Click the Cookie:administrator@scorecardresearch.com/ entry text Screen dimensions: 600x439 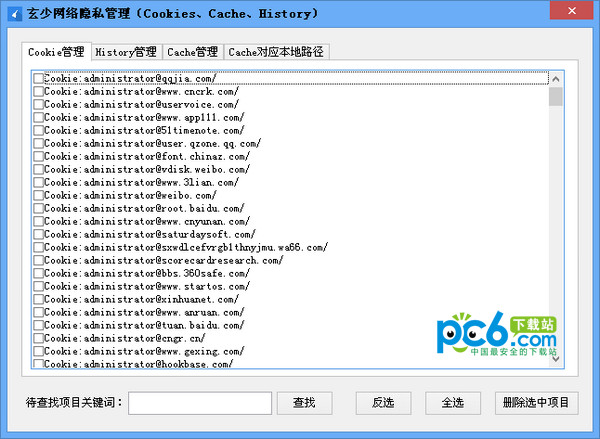[x=164, y=261]
